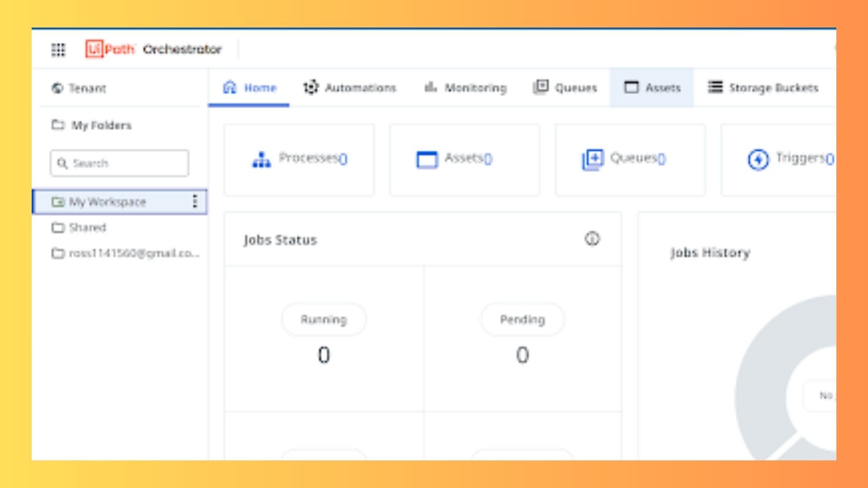
Task: Open the Processes card icon
Action: click(261, 159)
